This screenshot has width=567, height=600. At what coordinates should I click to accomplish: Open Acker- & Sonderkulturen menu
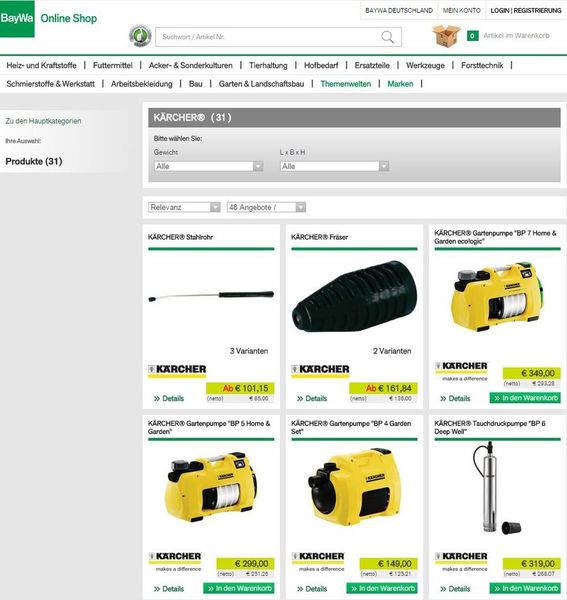point(191,65)
